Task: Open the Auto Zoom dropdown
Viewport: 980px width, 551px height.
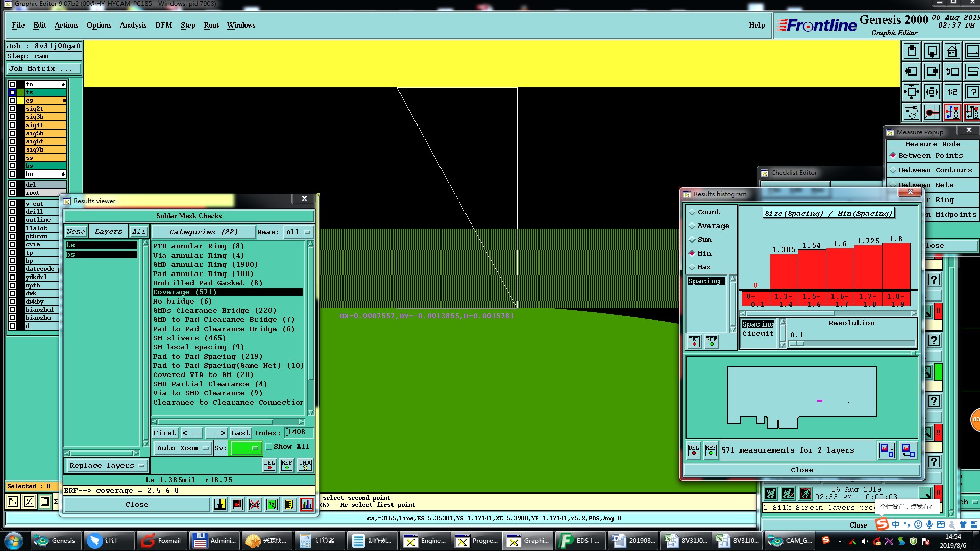Action: [x=182, y=448]
